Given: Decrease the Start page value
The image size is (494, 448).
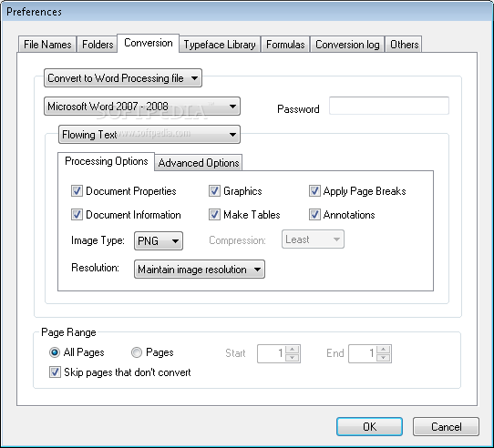Looking at the screenshot, I should (x=293, y=358).
